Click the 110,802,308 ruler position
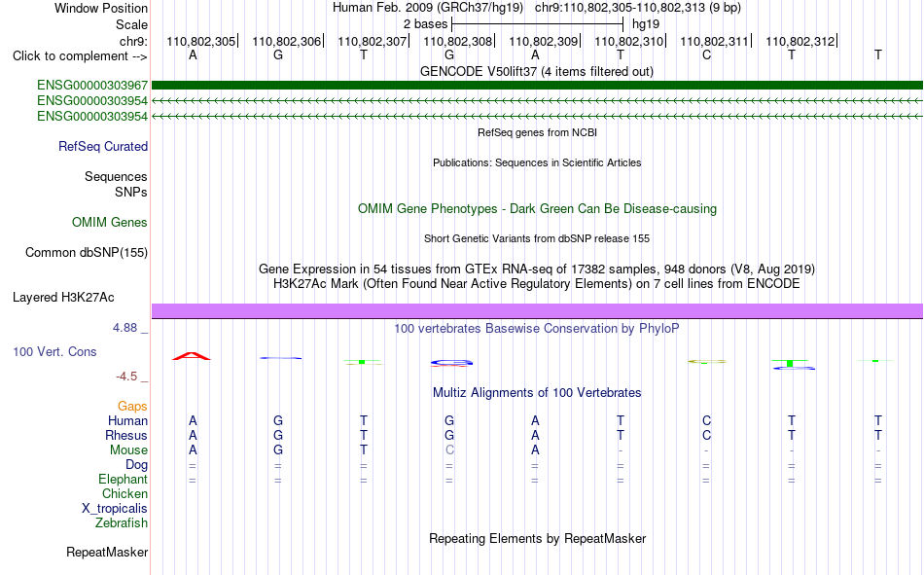Screen dimensions: 924x575 457,41
